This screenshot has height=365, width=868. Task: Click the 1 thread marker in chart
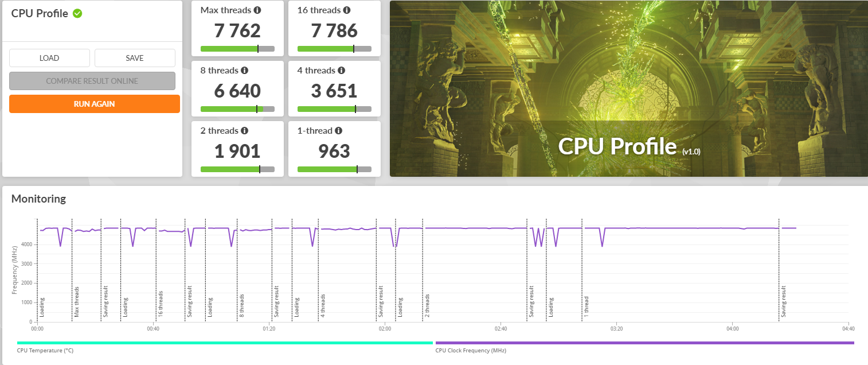pos(587,307)
